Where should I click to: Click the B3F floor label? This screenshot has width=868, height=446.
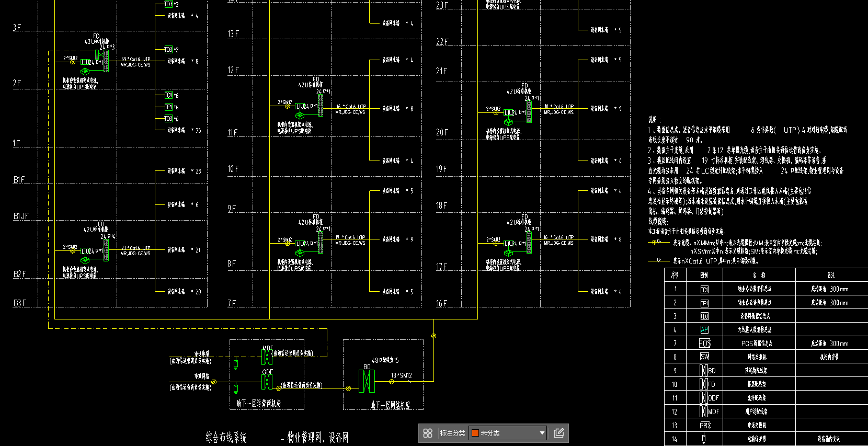coord(19,303)
